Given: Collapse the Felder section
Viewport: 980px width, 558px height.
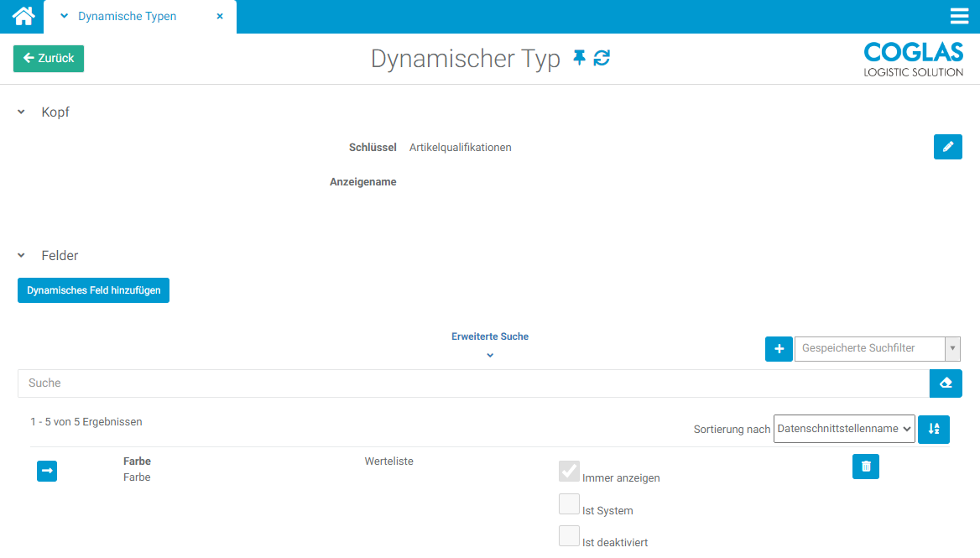Looking at the screenshot, I should (x=22, y=256).
